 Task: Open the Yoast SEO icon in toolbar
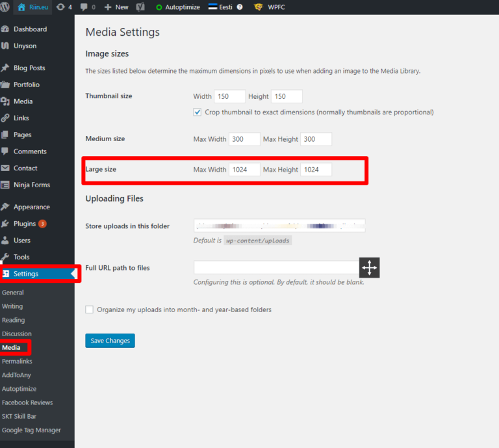pos(142,7)
